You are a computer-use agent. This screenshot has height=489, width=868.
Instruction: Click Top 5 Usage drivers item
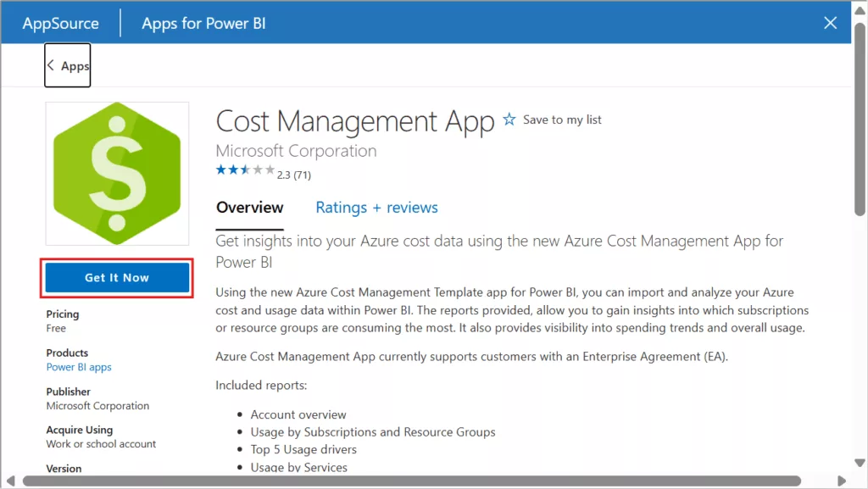(303, 450)
